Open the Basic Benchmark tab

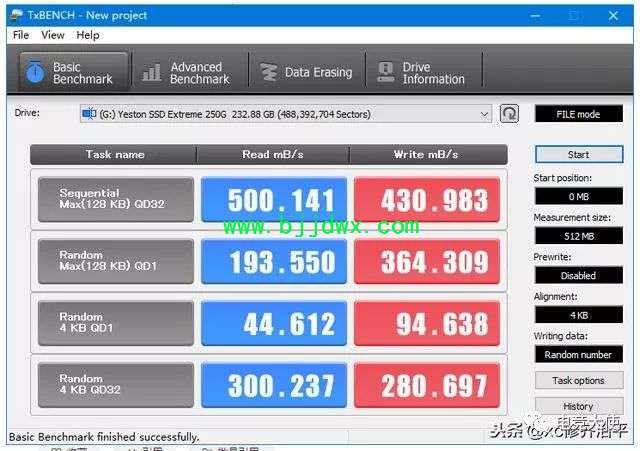[73, 72]
